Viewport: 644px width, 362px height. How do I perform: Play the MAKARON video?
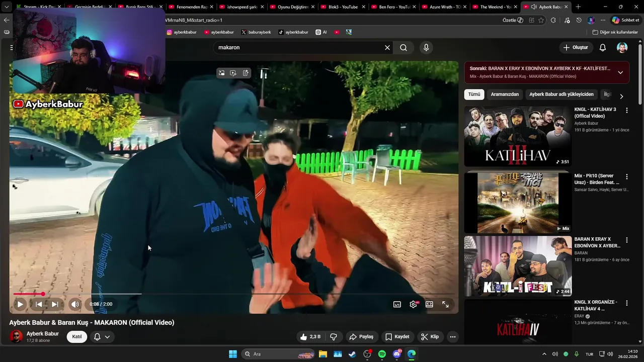tap(20, 304)
